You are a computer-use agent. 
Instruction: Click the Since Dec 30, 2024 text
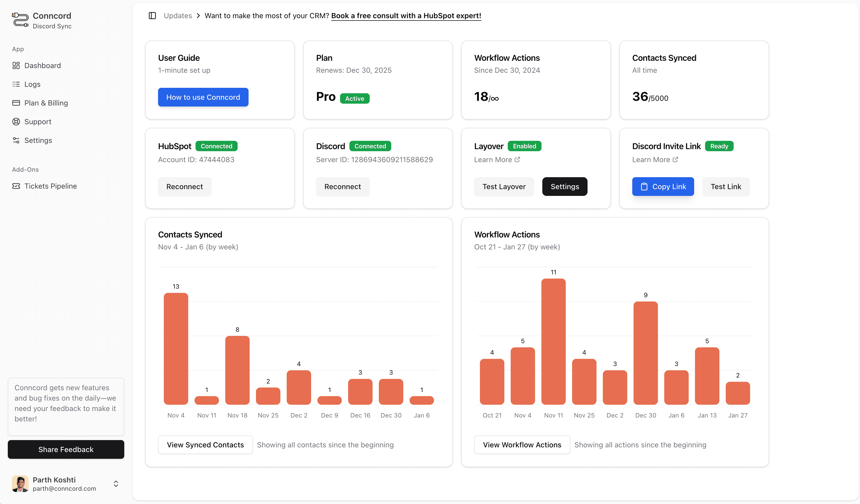coord(507,70)
